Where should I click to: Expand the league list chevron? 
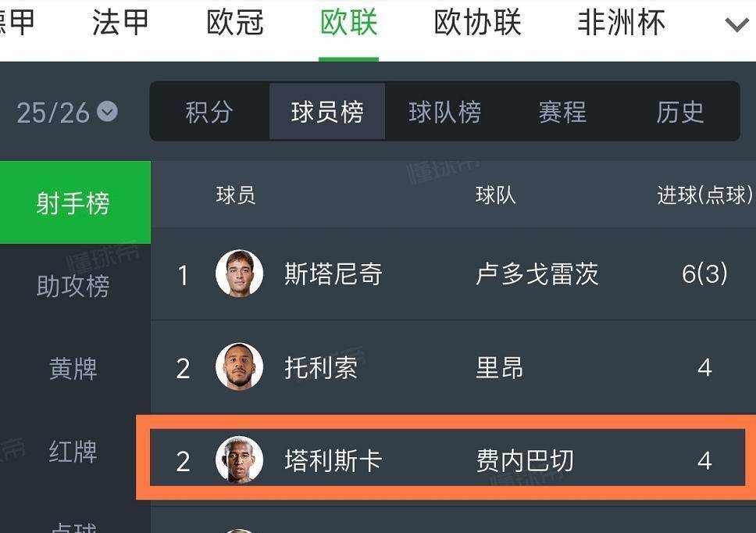coord(736,25)
